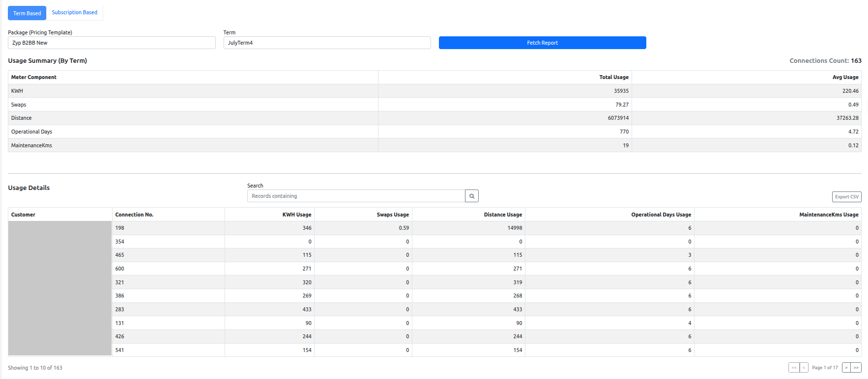Click Distance Usage value 14998
Image resolution: width=868 pixels, height=379 pixels.
(515, 228)
